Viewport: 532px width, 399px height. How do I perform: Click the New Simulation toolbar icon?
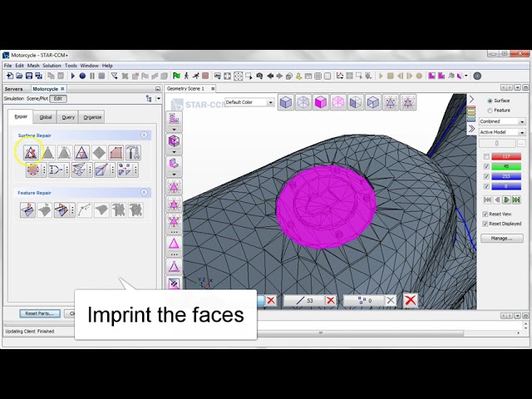coord(10,76)
